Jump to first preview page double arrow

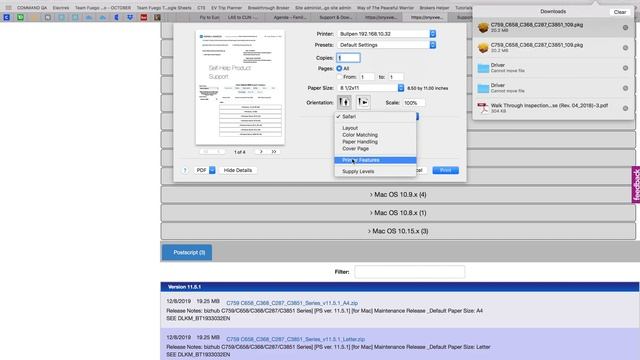pyautogui.click(x=206, y=152)
